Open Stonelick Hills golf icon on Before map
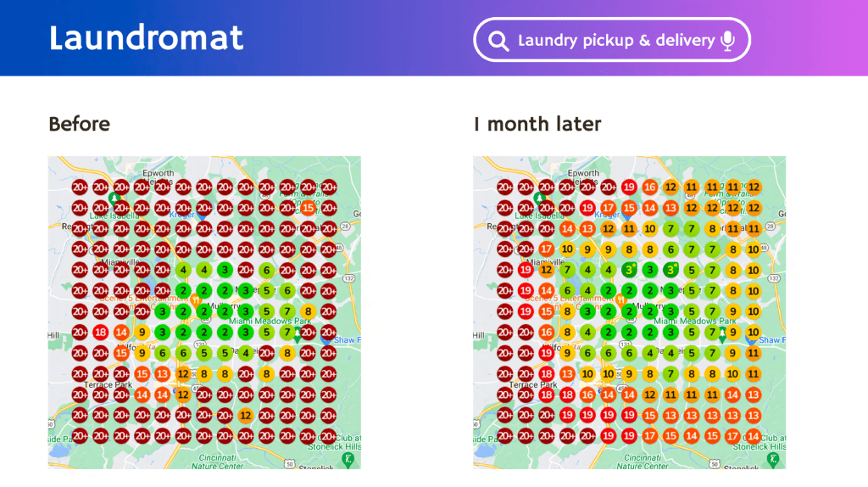Viewport: 868px width, 487px height. [x=348, y=459]
